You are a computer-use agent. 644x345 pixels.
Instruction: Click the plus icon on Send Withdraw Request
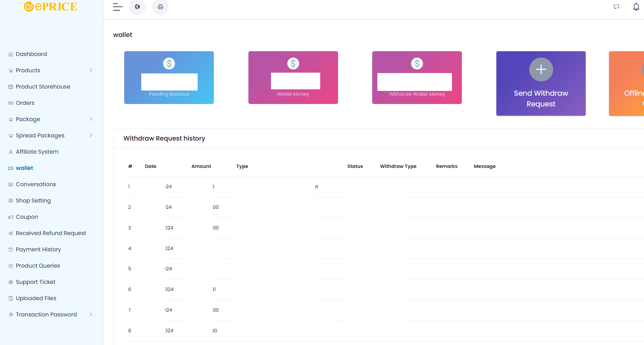[541, 69]
